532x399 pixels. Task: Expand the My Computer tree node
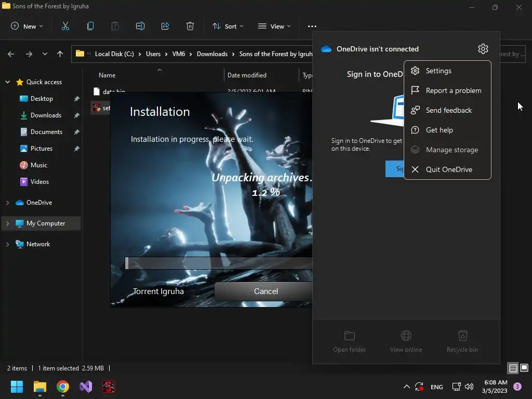pyautogui.click(x=7, y=223)
